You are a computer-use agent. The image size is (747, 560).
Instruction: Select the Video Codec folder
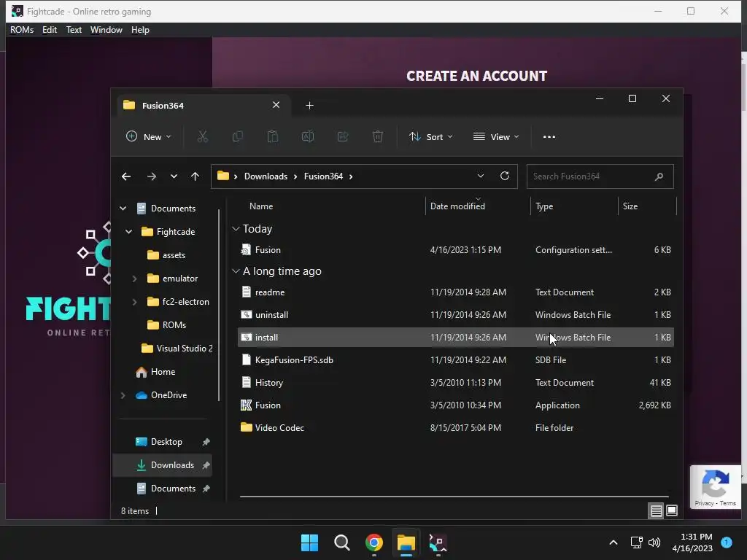click(455, 428)
